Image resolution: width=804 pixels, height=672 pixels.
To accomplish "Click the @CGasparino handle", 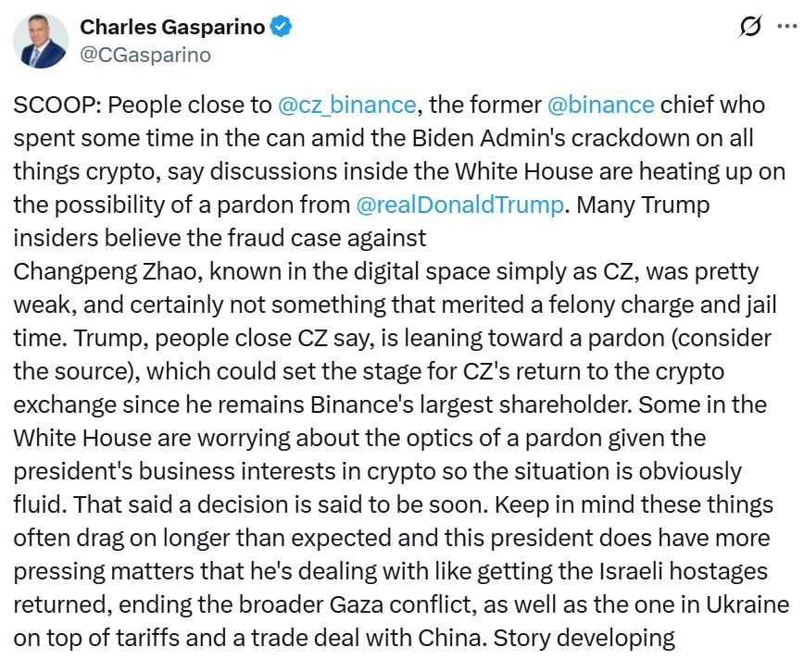I will [146, 55].
